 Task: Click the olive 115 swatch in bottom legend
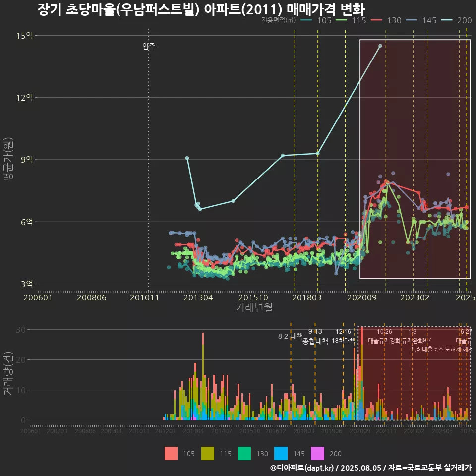coord(208,454)
